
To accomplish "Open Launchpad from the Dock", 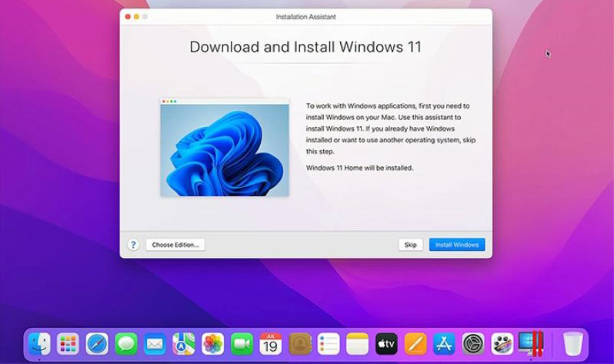I will click(x=68, y=344).
